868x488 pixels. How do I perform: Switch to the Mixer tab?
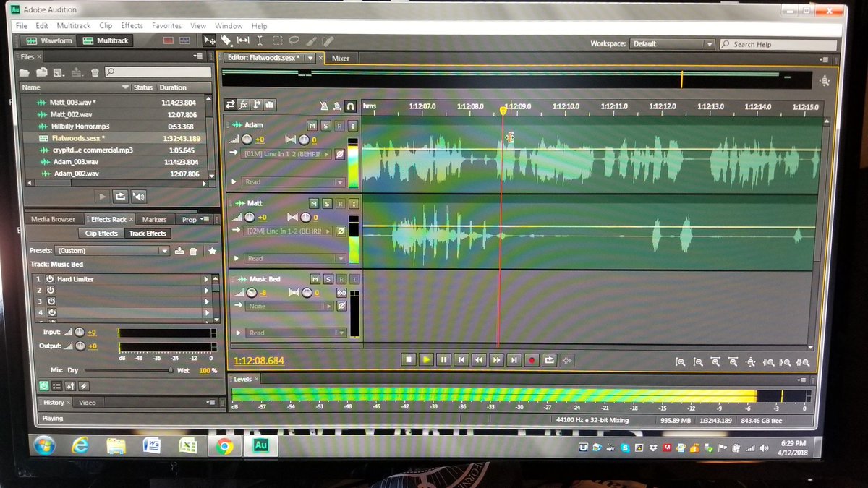(341, 58)
